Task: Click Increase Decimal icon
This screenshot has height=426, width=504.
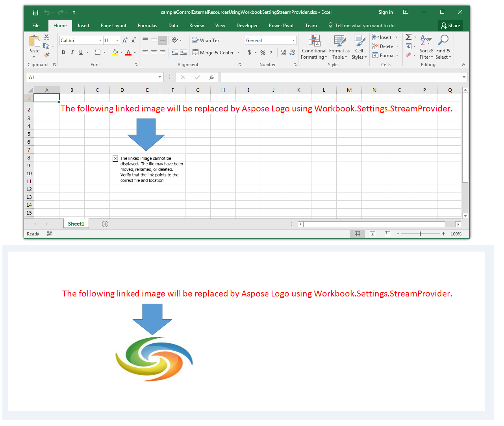Action: pyautogui.click(x=283, y=52)
